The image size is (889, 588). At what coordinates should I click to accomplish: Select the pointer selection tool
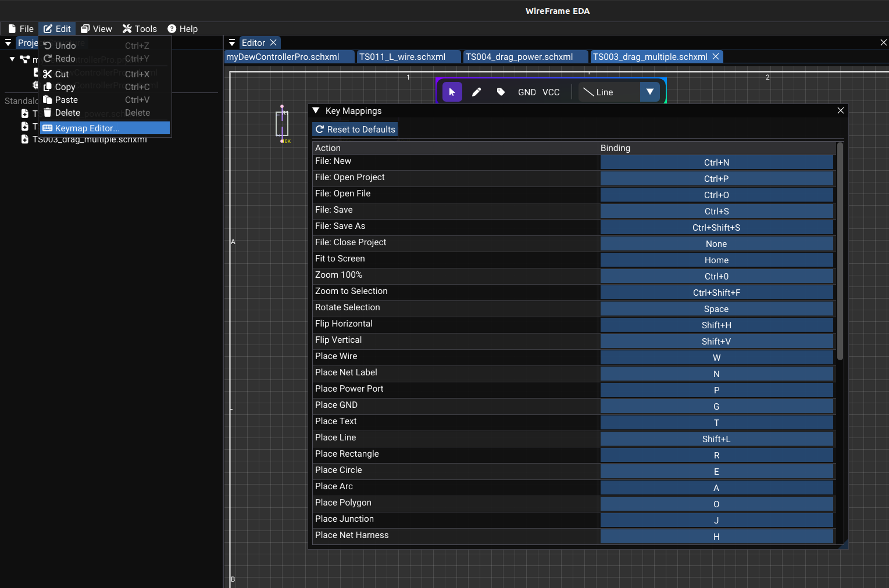(452, 92)
